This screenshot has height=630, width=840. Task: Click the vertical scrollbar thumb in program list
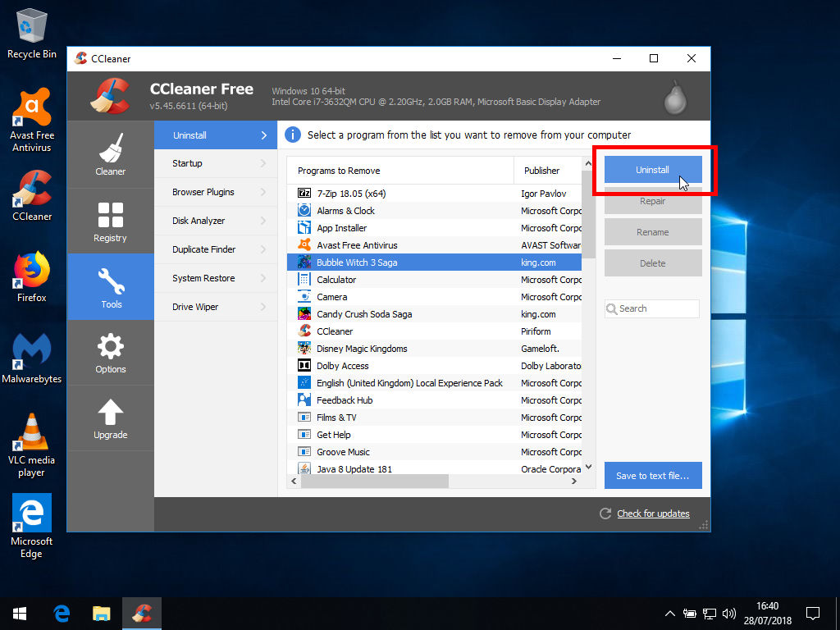(x=588, y=213)
